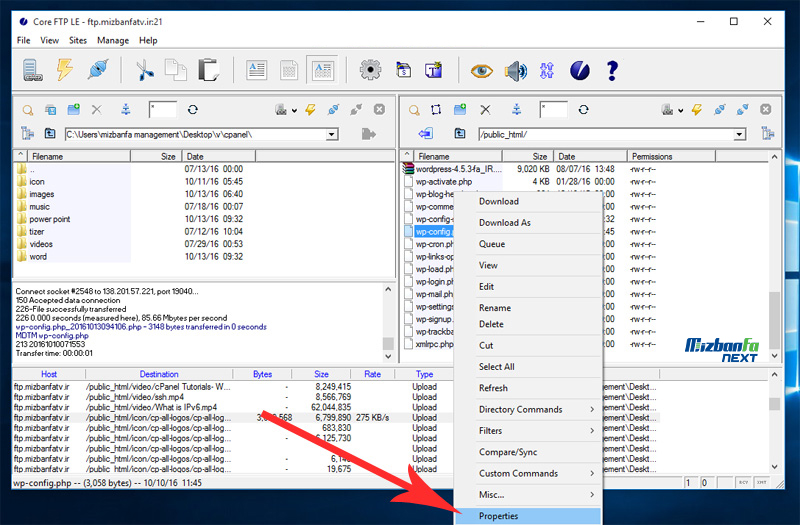Screen dimensions: 800x525
Task: Open the Manage menu
Action: point(113,40)
